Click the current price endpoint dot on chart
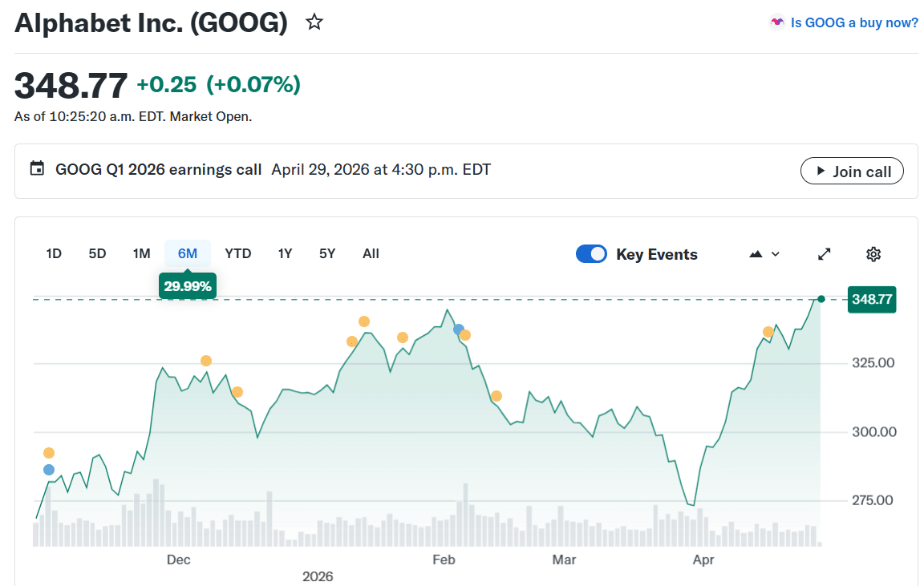Viewport: 924px width, 586px height. (x=821, y=299)
